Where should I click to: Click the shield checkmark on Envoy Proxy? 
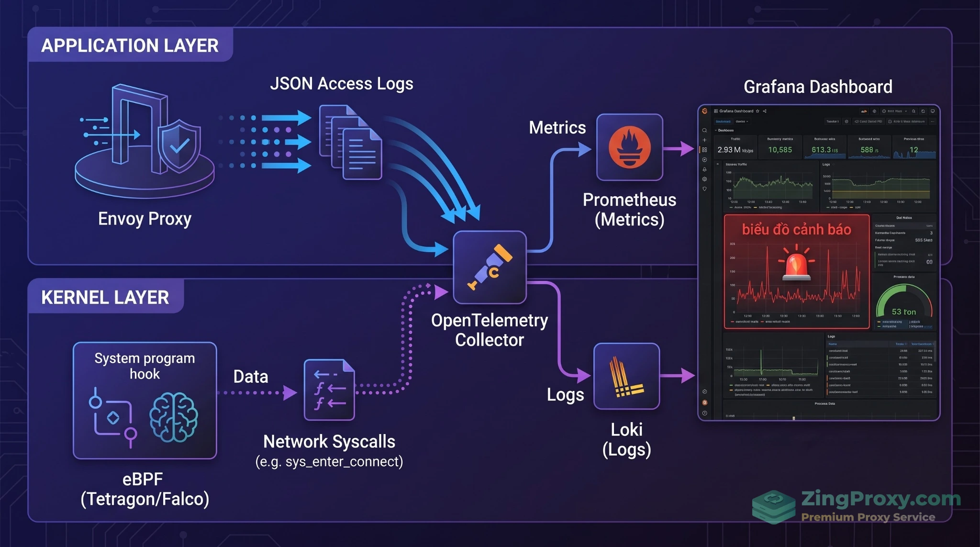[179, 145]
